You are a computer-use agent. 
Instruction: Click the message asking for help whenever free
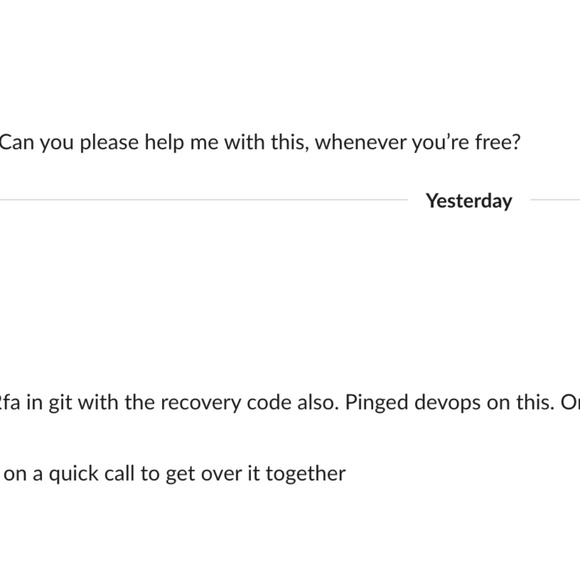(260, 142)
